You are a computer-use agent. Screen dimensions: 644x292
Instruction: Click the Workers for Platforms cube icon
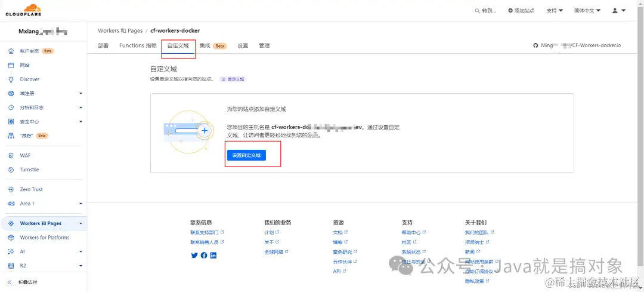pyautogui.click(x=11, y=237)
